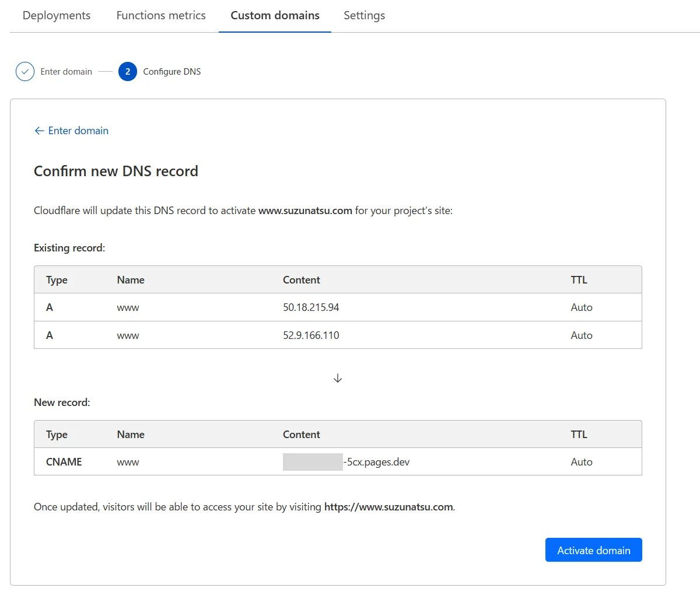The height and width of the screenshot is (595, 700).
Task: Click the TTL header in New record table
Action: pos(579,435)
